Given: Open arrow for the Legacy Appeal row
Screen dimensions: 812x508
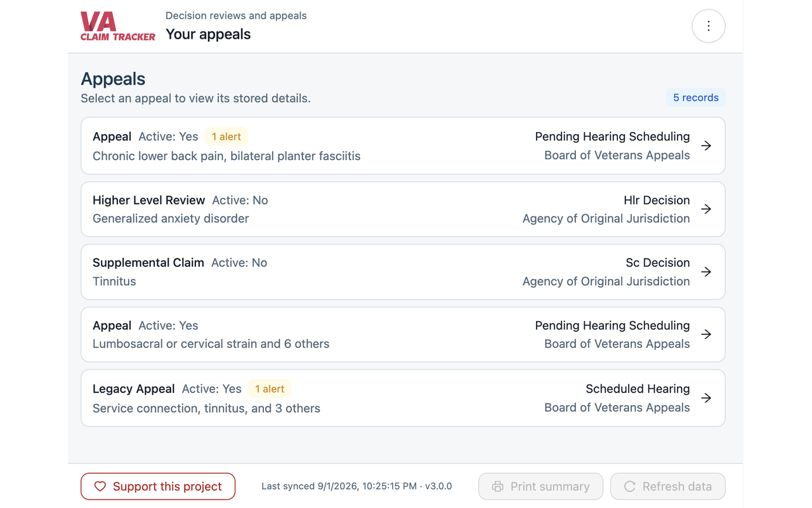Looking at the screenshot, I should [706, 398].
